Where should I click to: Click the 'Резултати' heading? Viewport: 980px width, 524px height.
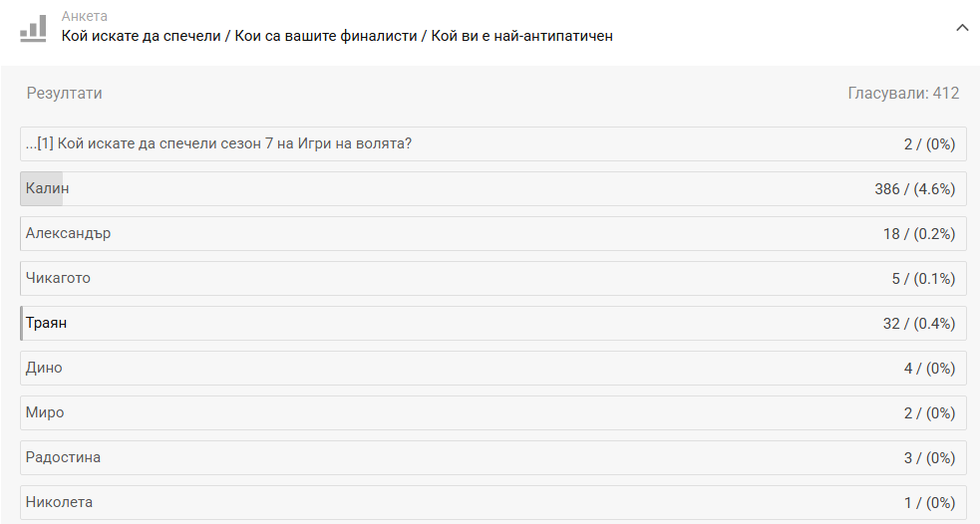click(x=64, y=94)
